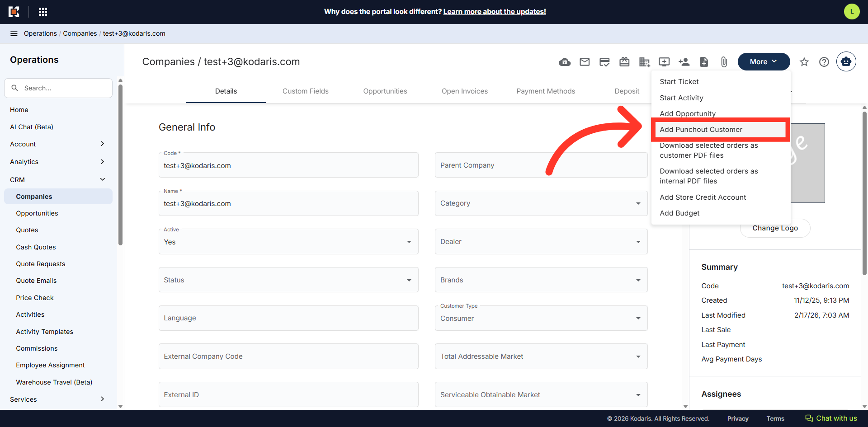Viewport: 868px width, 427px height.
Task: Open the Category dropdown
Action: 541,203
